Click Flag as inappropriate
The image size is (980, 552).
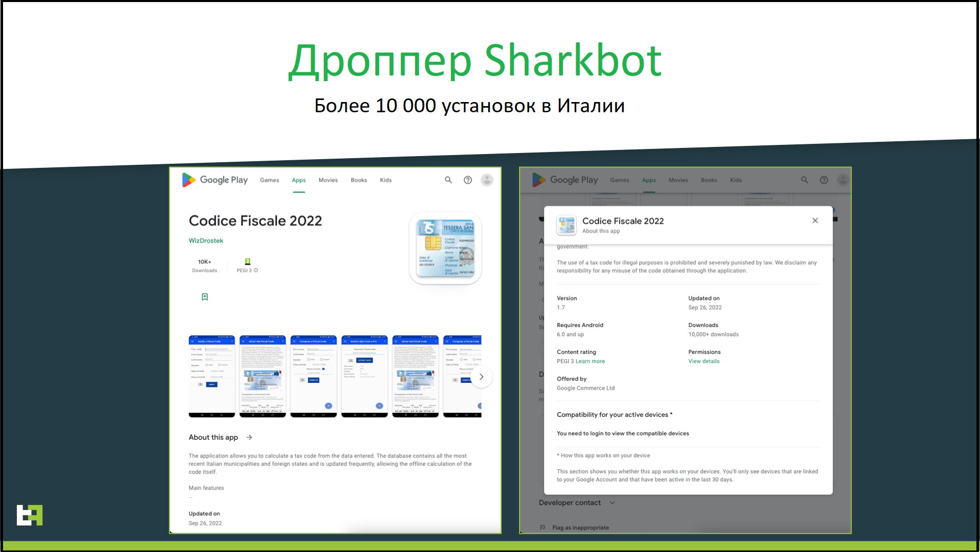coord(580,528)
